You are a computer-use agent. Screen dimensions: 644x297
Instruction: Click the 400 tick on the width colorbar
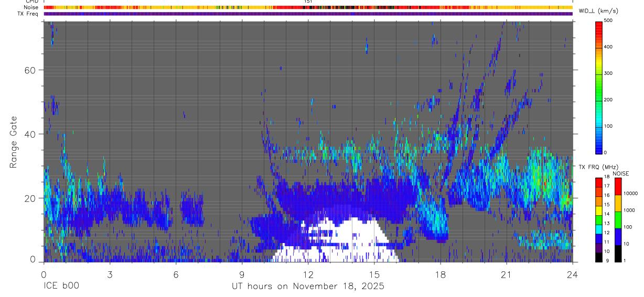[609, 47]
